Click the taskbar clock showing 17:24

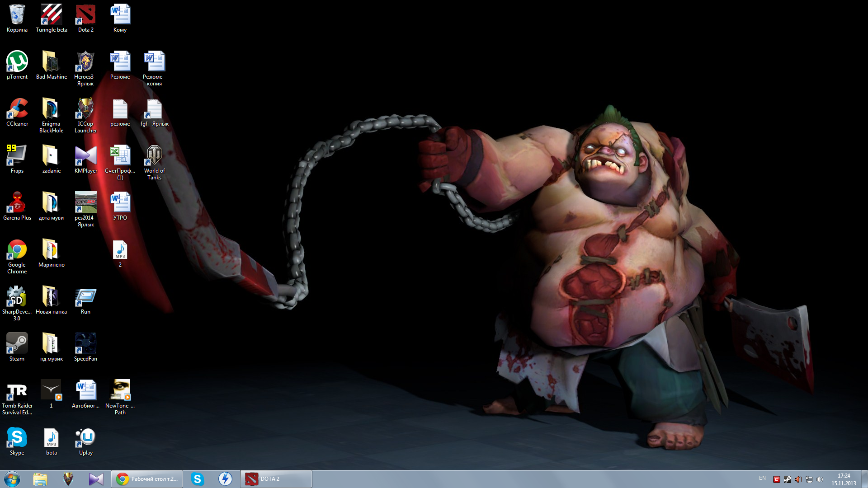(844, 479)
